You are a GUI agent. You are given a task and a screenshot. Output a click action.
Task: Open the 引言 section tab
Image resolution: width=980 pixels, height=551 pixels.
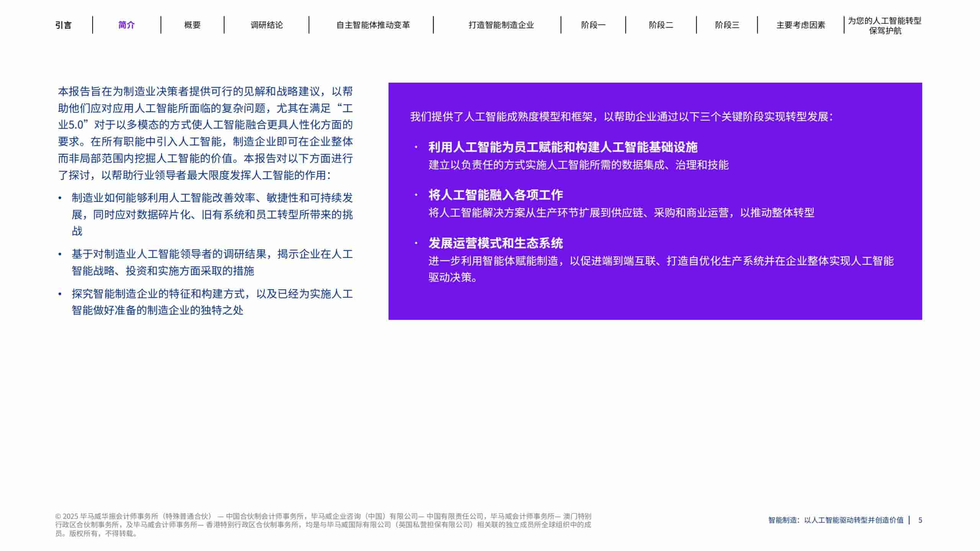pos(64,25)
